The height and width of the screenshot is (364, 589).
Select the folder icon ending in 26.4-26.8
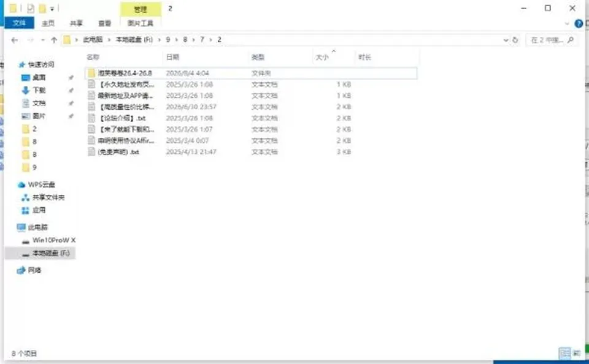(x=91, y=73)
